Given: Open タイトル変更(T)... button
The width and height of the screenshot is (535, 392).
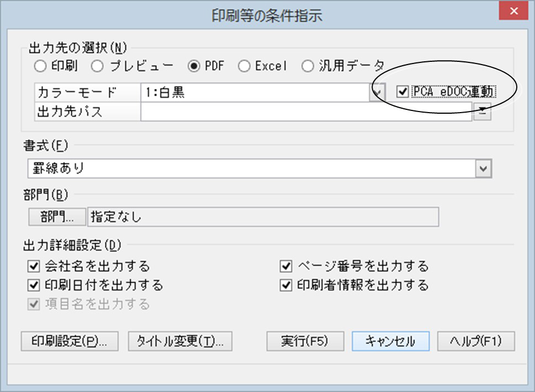Looking at the screenshot, I should point(180,341).
